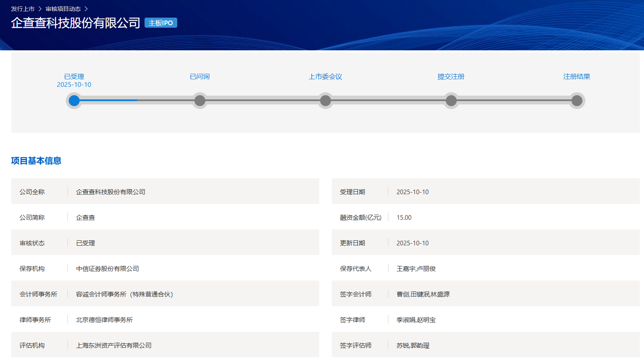Click the 提交注册 timeline circle

coord(451,101)
